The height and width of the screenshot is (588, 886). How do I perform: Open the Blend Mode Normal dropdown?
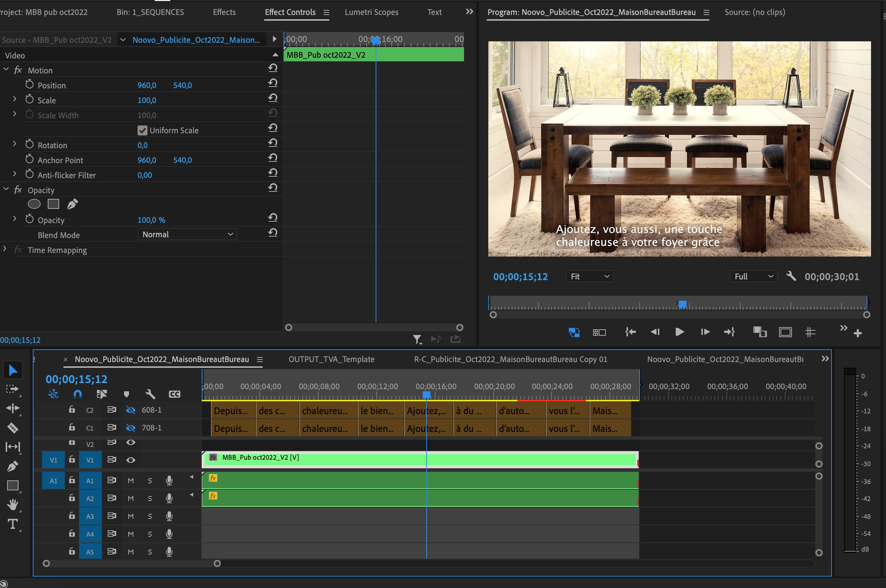tap(187, 235)
